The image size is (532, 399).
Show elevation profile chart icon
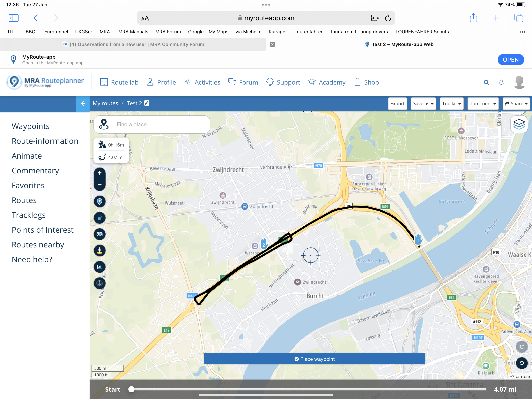click(x=100, y=267)
